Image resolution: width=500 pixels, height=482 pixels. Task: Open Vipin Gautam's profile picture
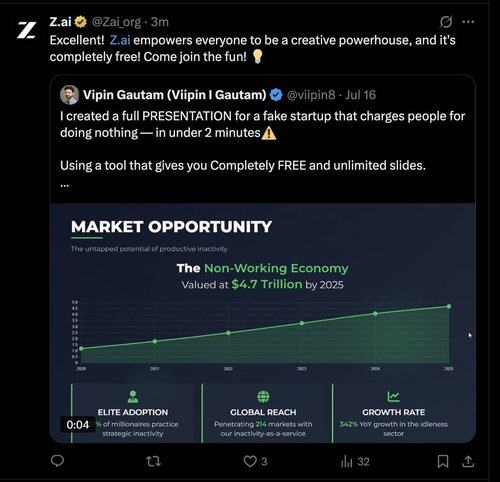pyautogui.click(x=69, y=95)
